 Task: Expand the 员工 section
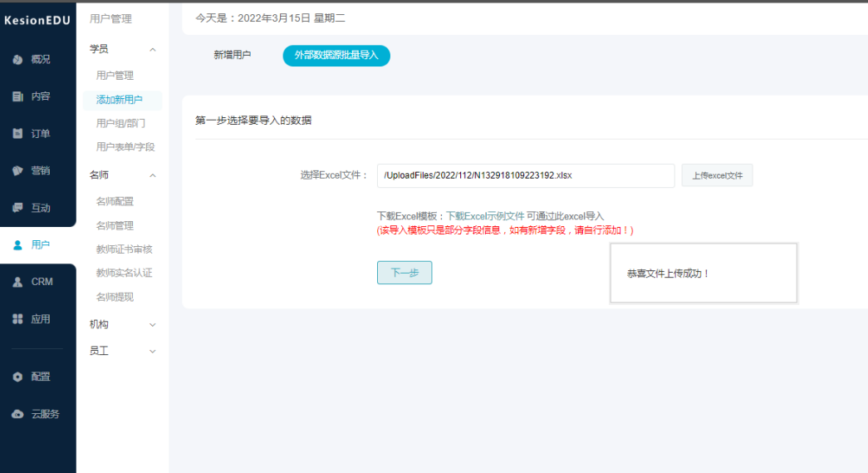pyautogui.click(x=152, y=352)
